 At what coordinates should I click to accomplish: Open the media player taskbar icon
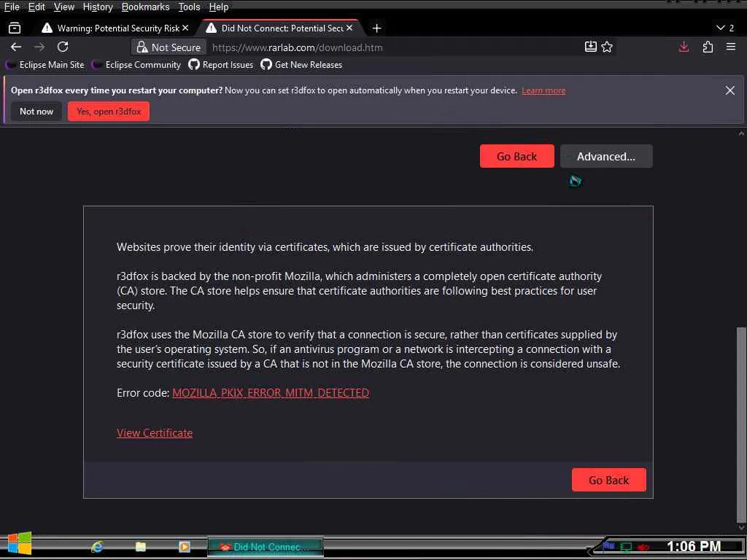click(185, 547)
